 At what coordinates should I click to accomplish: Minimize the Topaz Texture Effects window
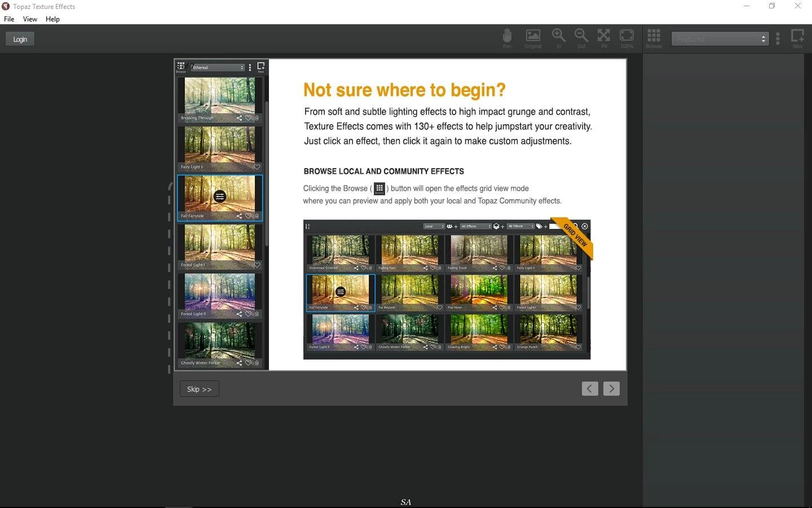[747, 6]
